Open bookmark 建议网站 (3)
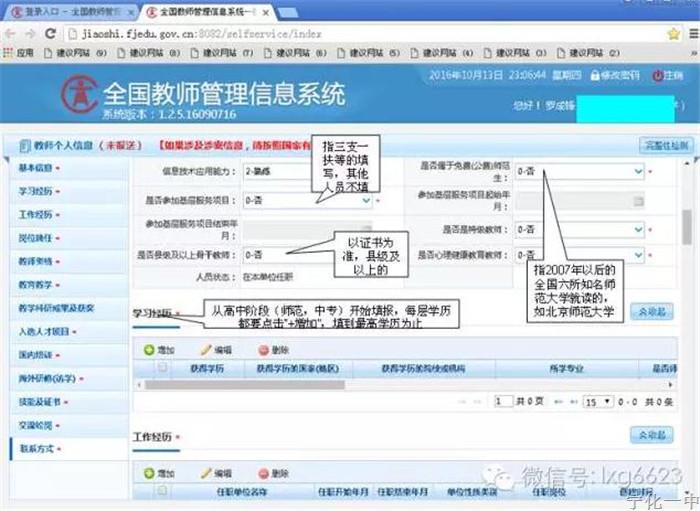Screen dimensions: 700x511 point(515,53)
